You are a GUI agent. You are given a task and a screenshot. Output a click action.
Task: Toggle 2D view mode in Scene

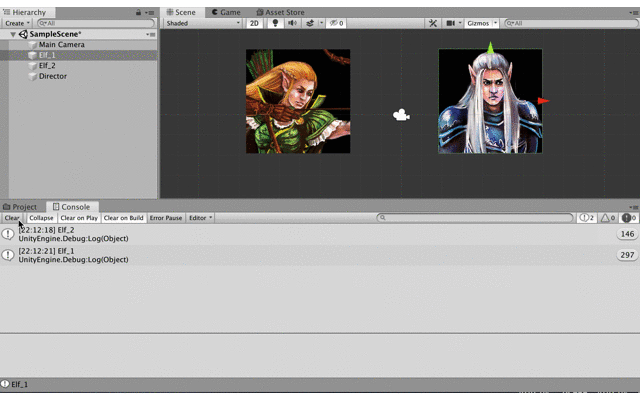(256, 23)
